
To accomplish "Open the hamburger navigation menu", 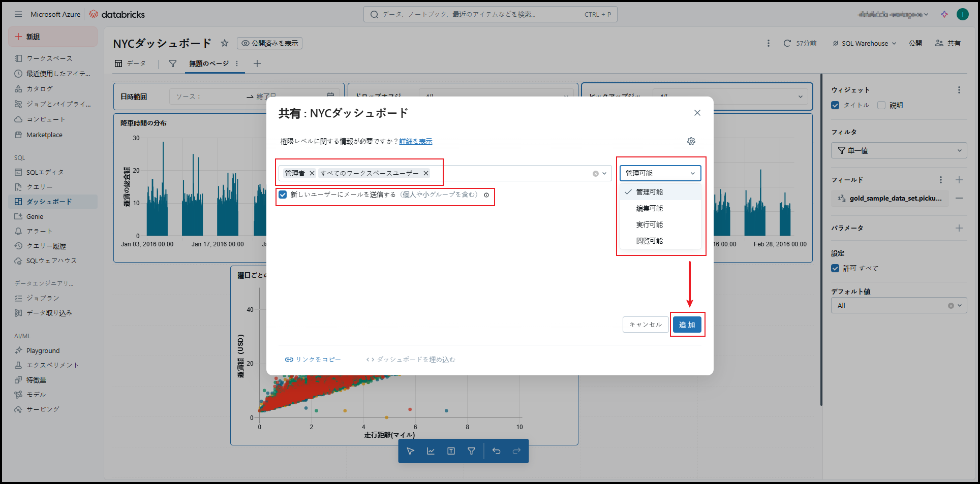I will point(18,14).
